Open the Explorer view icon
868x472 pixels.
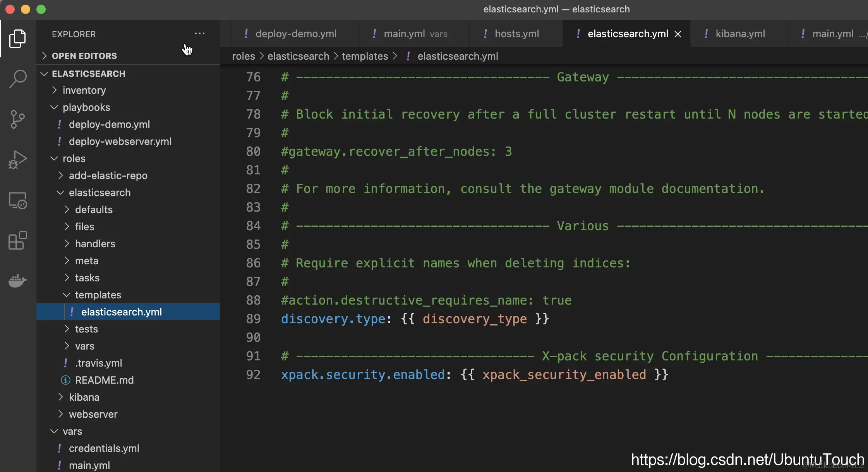(x=17, y=38)
